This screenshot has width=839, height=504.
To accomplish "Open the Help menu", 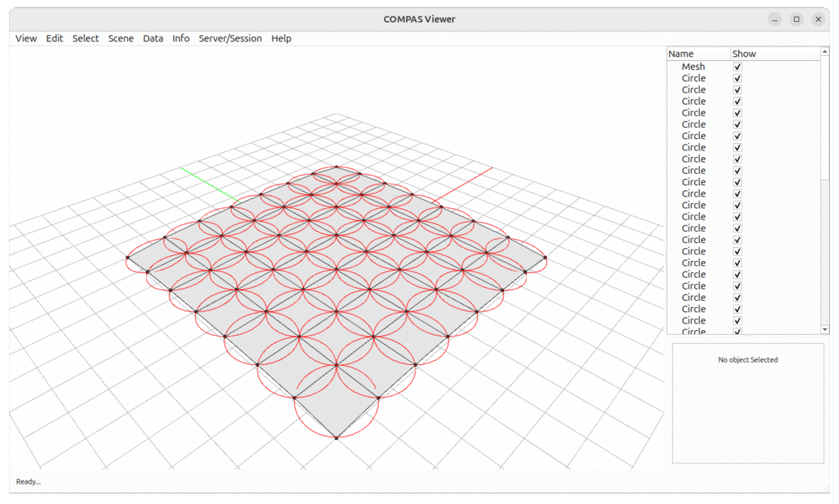I will pos(281,38).
